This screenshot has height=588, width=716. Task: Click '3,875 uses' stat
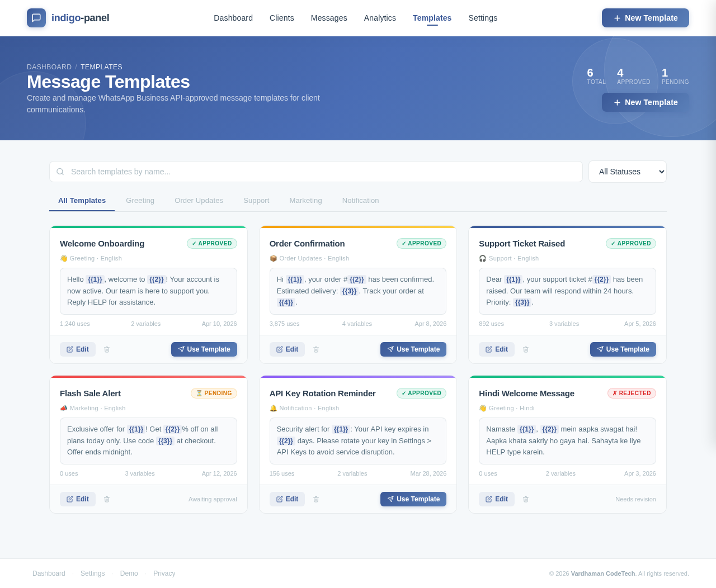click(284, 324)
